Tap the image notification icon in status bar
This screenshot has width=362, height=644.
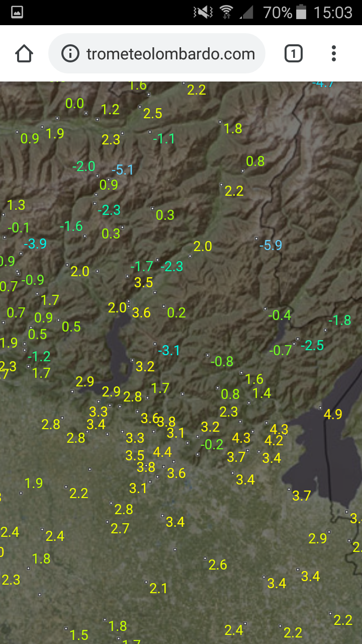click(x=17, y=12)
